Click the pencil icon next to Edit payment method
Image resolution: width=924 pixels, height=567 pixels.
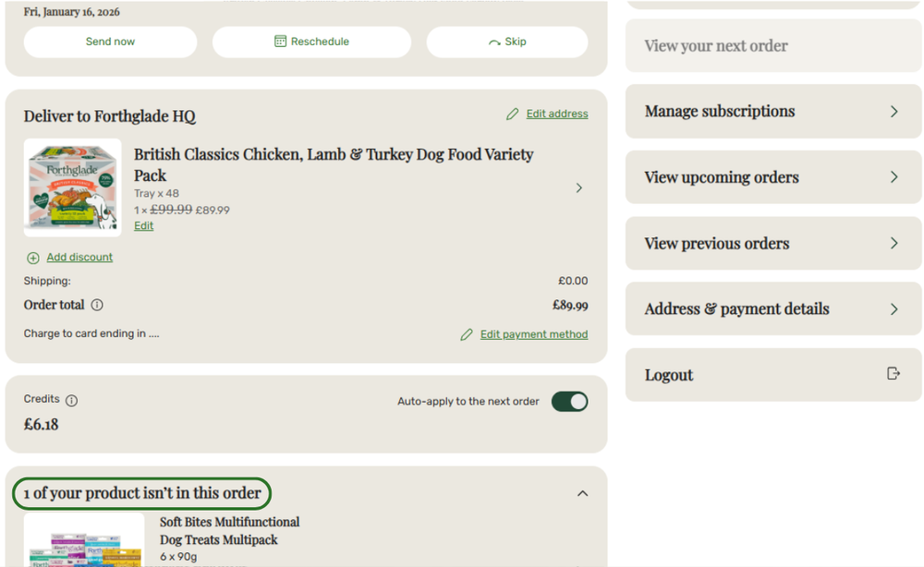[x=466, y=334]
